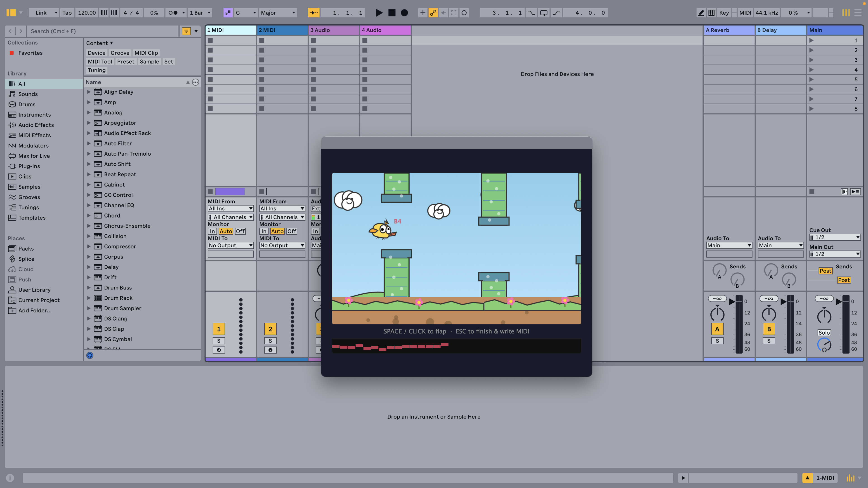This screenshot has width=868, height=488.
Task: Start playback with the Play button
Action: point(379,13)
